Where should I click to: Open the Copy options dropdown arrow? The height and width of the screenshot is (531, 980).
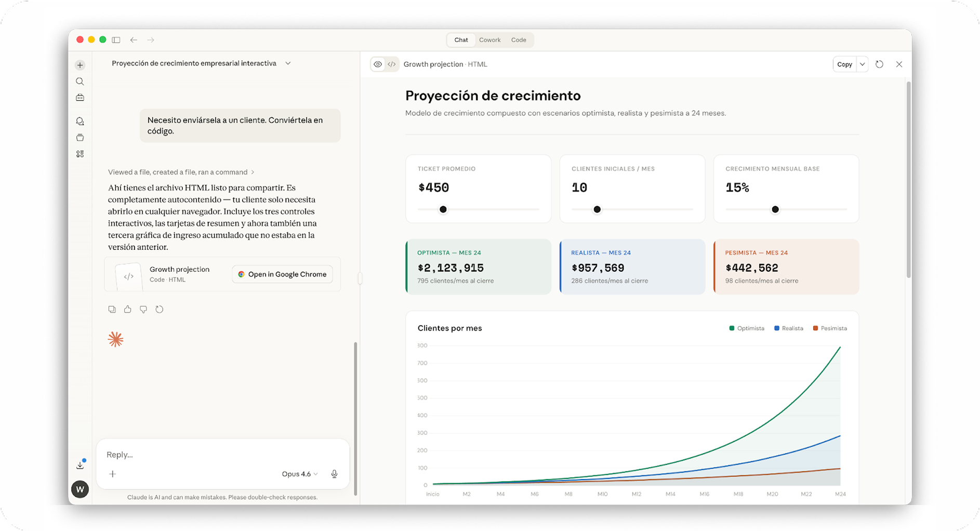(862, 64)
